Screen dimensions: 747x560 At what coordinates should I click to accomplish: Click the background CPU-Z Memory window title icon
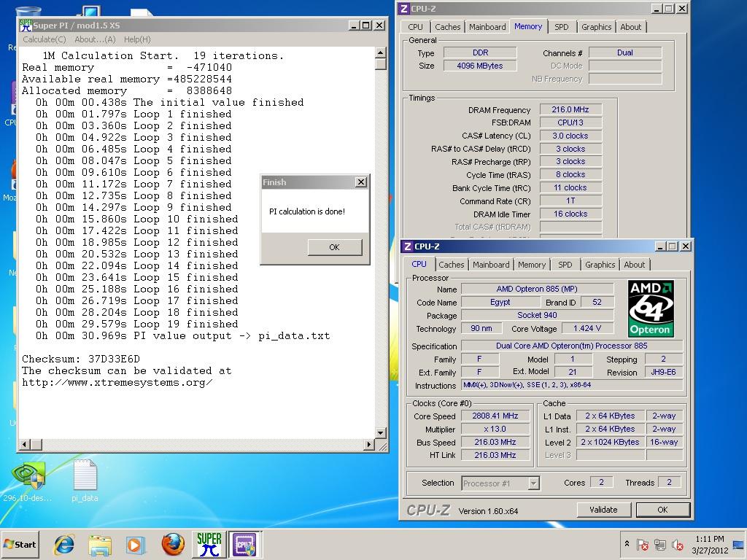[404, 9]
